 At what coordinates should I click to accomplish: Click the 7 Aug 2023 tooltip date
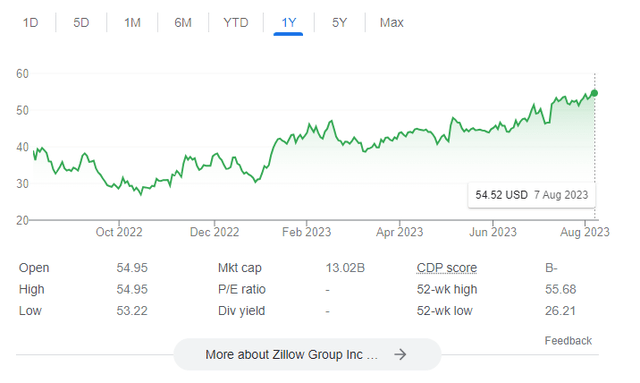(x=561, y=195)
